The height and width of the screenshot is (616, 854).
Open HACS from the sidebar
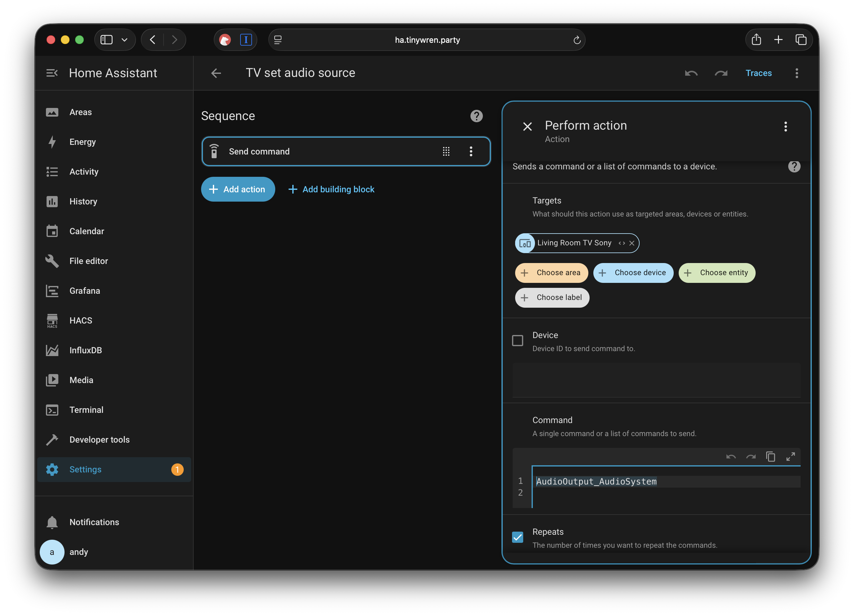[x=81, y=320]
